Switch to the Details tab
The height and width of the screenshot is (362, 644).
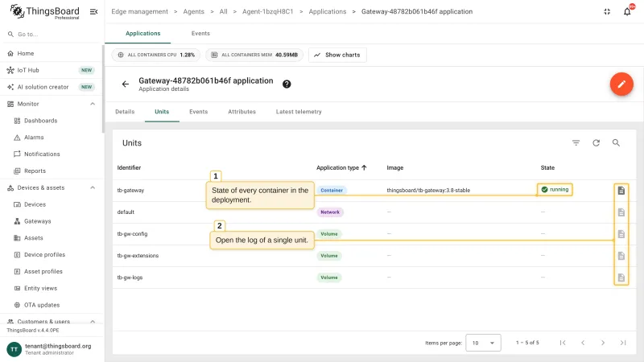[125, 112]
